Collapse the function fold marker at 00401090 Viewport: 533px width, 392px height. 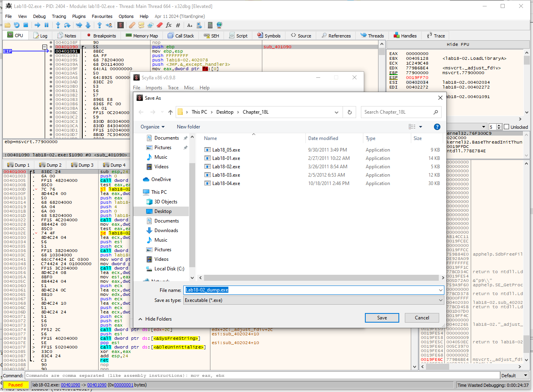click(x=45, y=47)
